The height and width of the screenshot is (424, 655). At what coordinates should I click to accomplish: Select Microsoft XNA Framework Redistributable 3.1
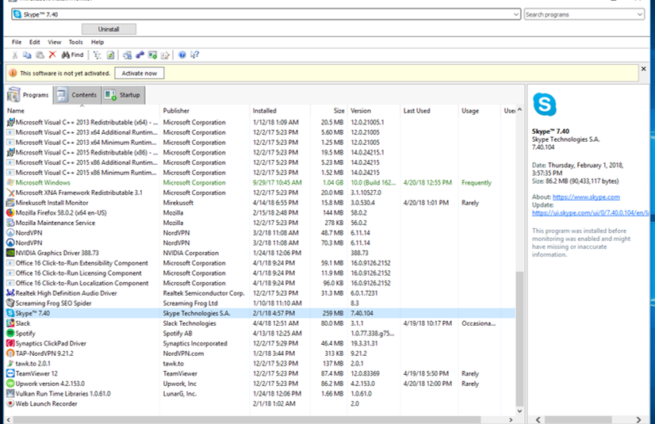pyautogui.click(x=260, y=193)
